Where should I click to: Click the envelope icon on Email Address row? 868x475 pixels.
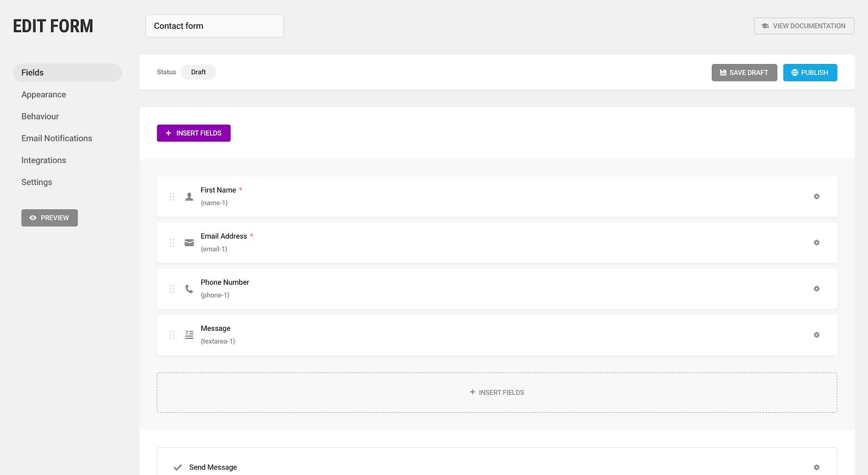189,242
